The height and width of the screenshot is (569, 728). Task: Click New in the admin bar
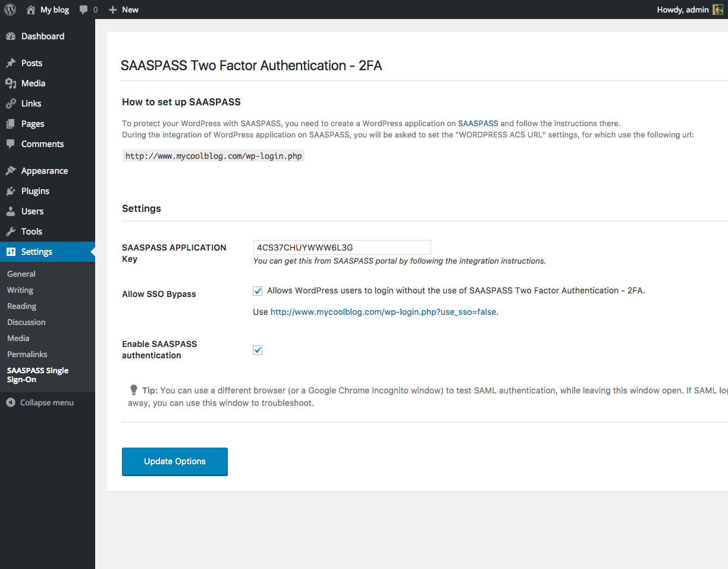tap(130, 10)
